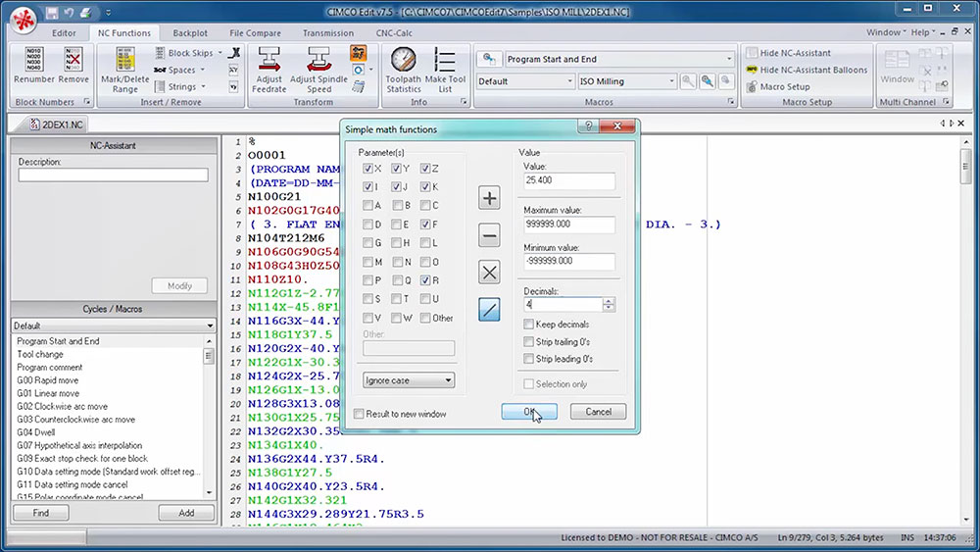The image size is (980, 552).
Task: Click Cancel in Simple math functions dialog
Action: click(598, 412)
